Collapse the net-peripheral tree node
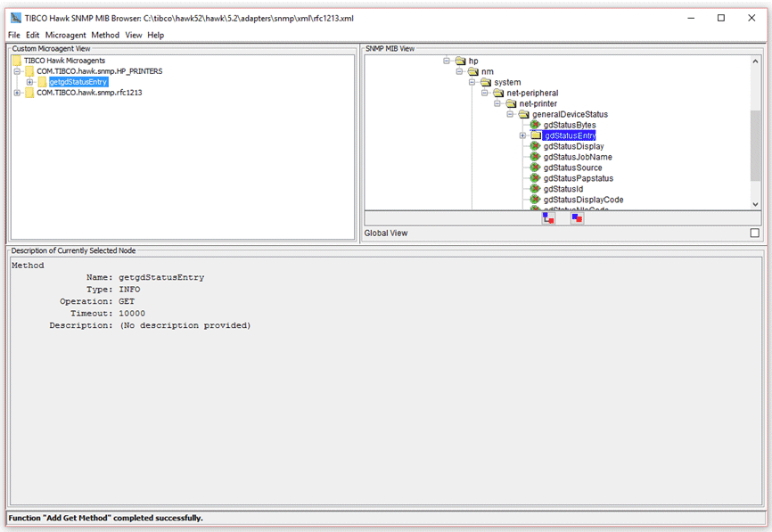The height and width of the screenshot is (532, 772). pos(485,93)
